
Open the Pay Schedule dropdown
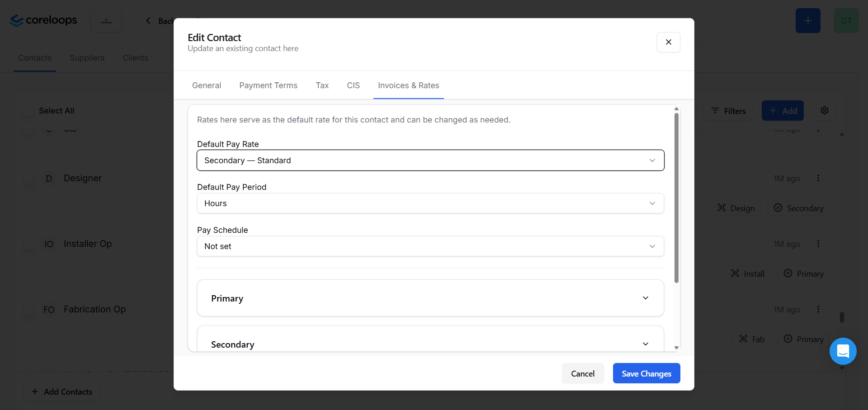point(430,246)
